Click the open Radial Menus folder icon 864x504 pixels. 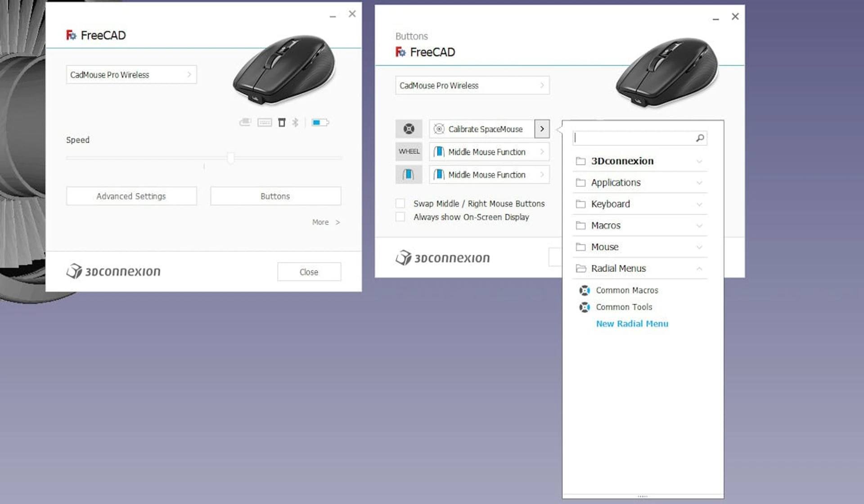click(x=581, y=268)
